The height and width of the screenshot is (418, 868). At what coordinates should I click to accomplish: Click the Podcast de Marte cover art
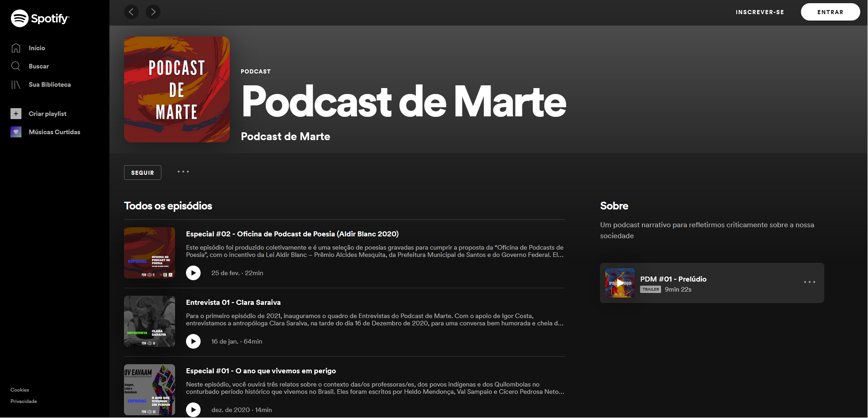click(177, 89)
